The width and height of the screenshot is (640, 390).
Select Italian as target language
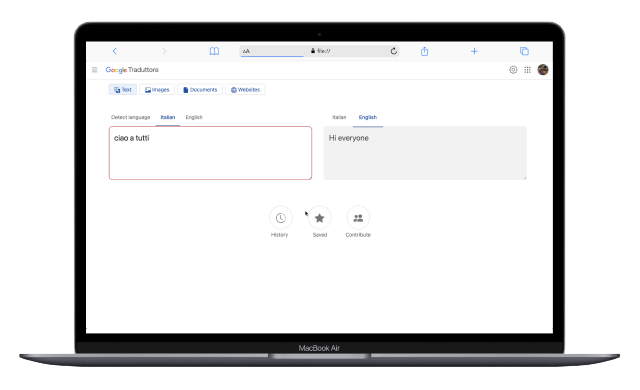[339, 117]
